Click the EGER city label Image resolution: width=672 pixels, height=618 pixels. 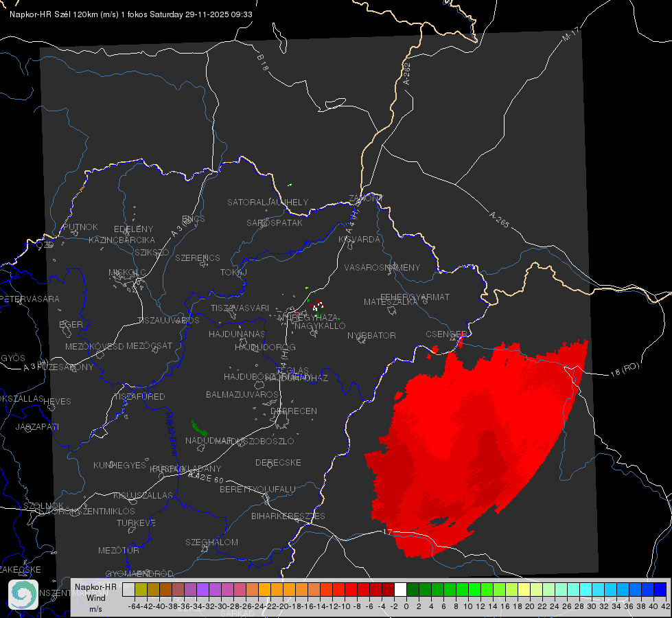pyautogui.click(x=71, y=325)
